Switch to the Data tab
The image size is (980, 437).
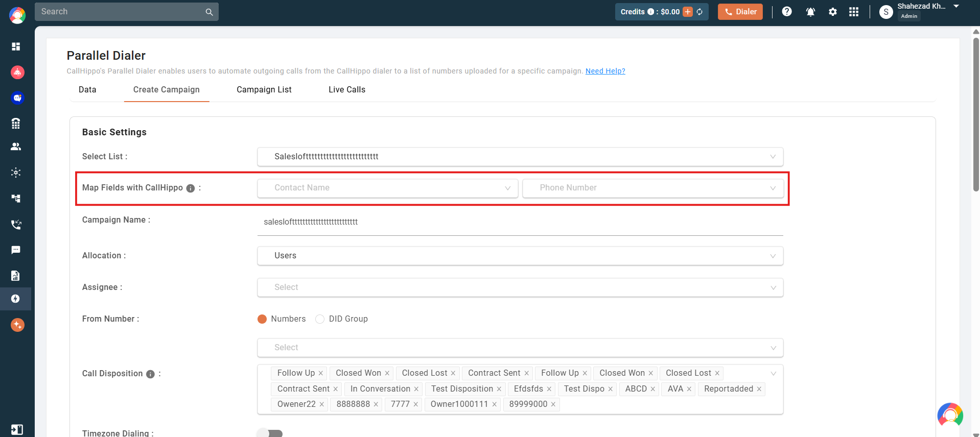[x=87, y=90]
